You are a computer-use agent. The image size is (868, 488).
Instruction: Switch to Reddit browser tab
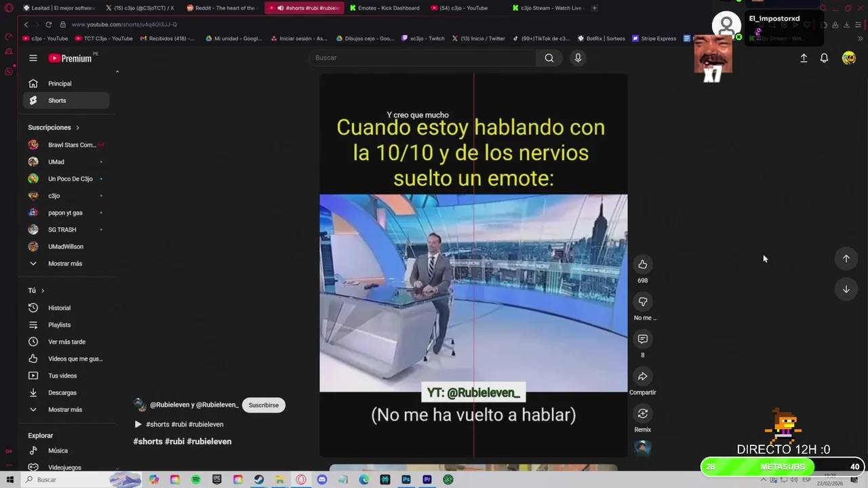tap(221, 8)
